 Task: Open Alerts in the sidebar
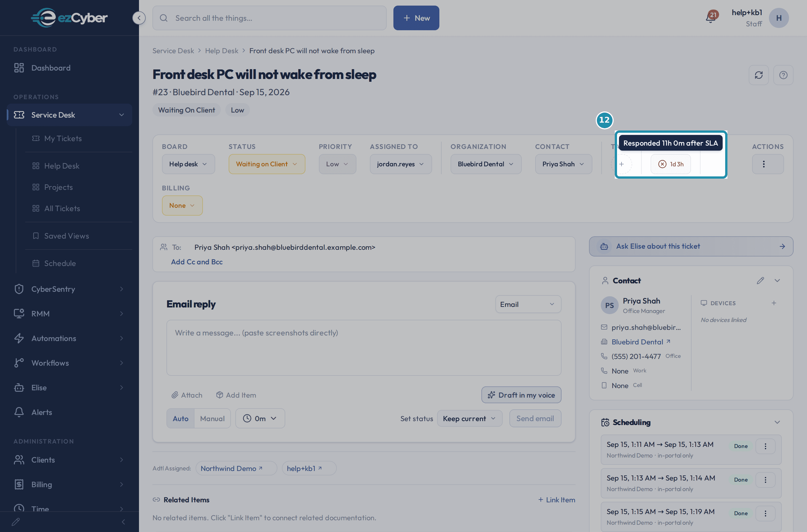pyautogui.click(x=69, y=412)
